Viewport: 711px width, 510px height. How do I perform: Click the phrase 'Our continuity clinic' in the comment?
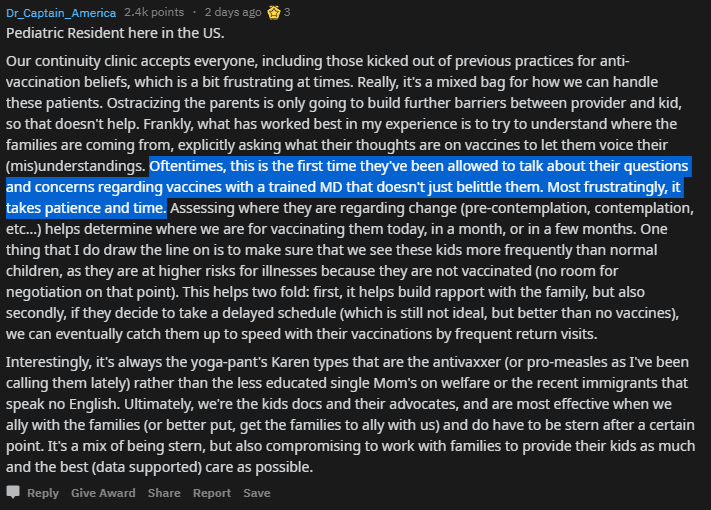pyautogui.click(x=76, y=61)
